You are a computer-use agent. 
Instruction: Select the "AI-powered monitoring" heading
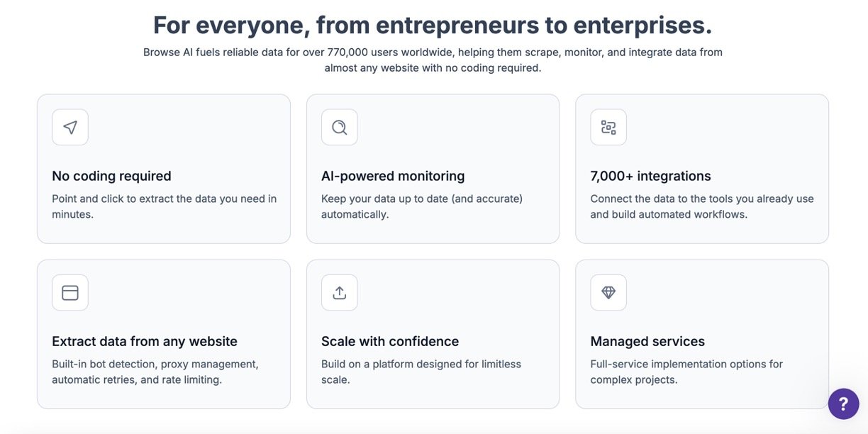[393, 176]
